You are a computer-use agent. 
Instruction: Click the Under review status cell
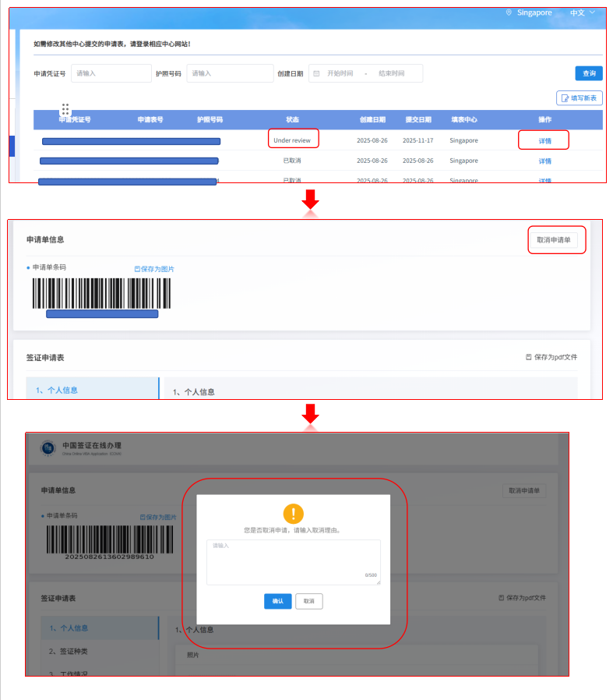292,140
